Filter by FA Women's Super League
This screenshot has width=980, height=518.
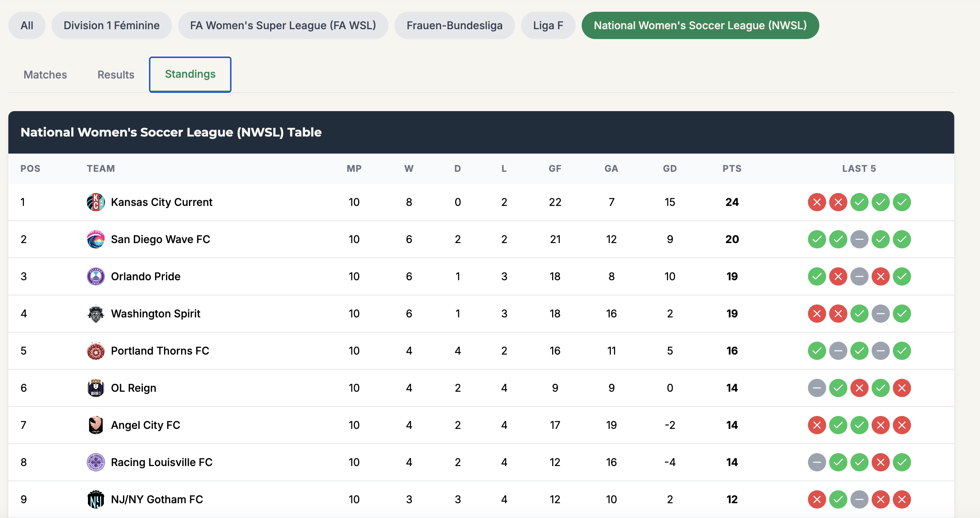[x=283, y=25]
